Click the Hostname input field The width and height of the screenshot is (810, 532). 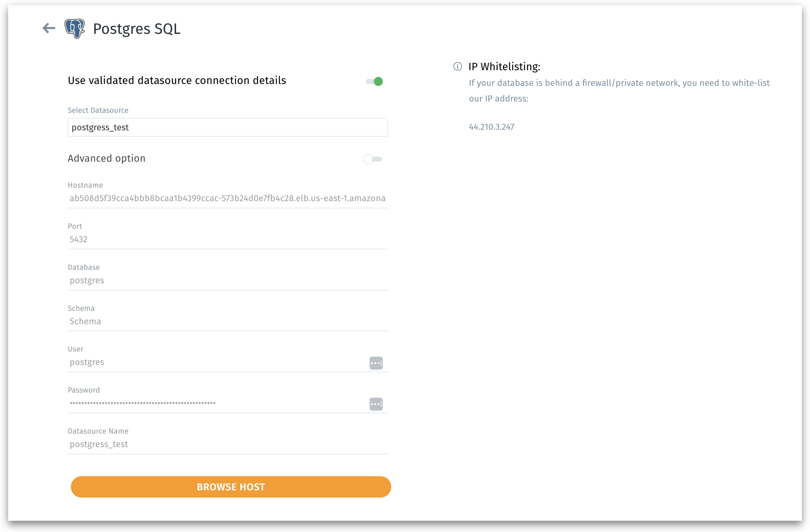(x=227, y=198)
